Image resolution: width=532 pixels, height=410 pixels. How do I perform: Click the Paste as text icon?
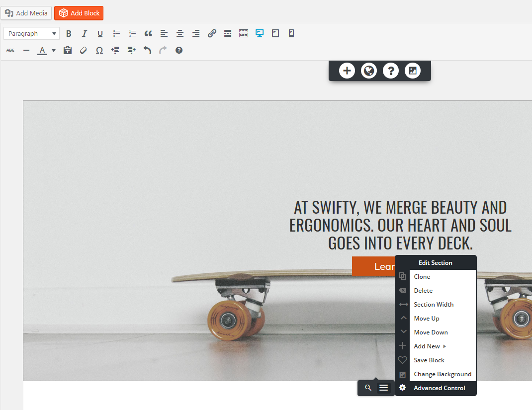pyautogui.click(x=68, y=50)
